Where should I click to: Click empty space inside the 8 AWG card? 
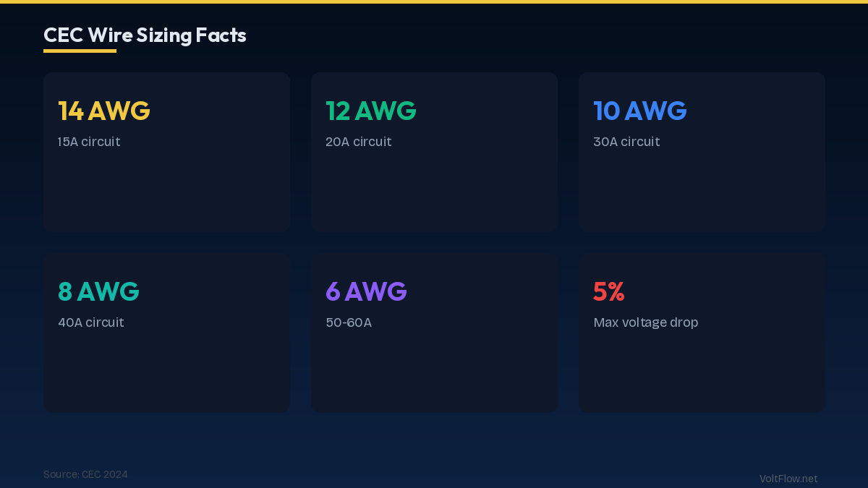166,372
